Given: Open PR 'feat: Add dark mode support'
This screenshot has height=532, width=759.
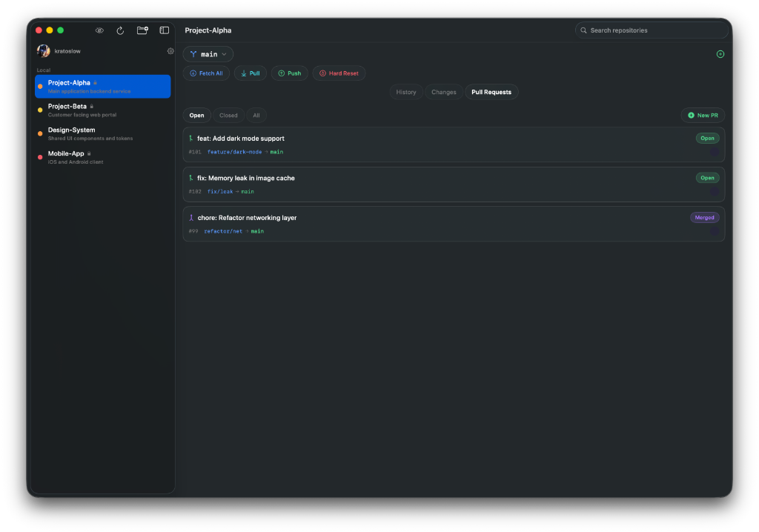Looking at the screenshot, I should 454,144.
